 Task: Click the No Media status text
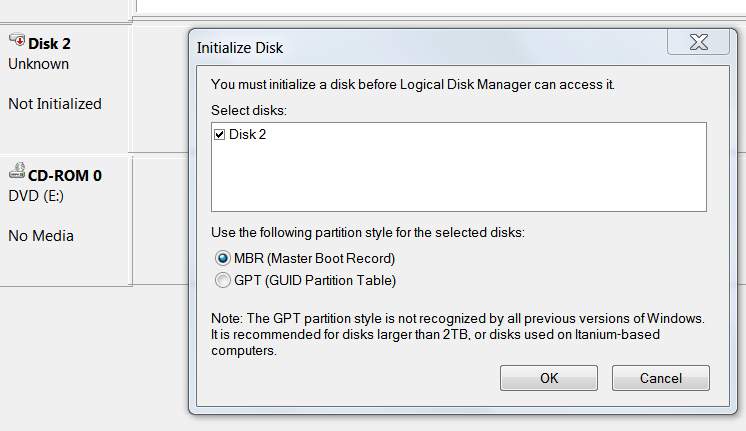pyautogui.click(x=41, y=236)
